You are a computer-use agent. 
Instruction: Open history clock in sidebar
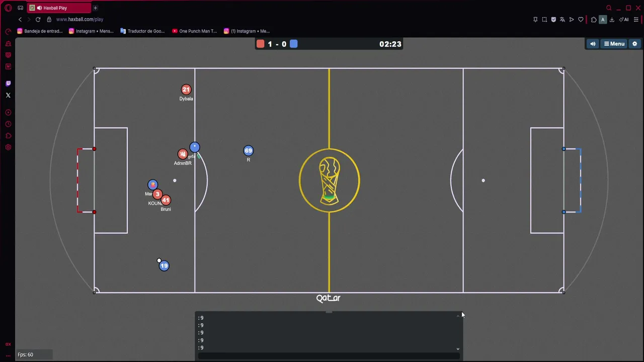(8, 124)
